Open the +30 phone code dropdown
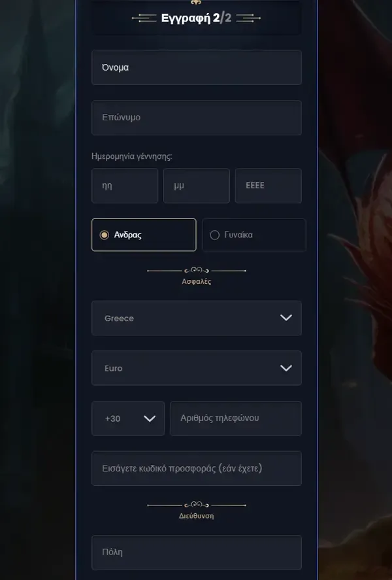The height and width of the screenshot is (580, 392). click(x=128, y=418)
